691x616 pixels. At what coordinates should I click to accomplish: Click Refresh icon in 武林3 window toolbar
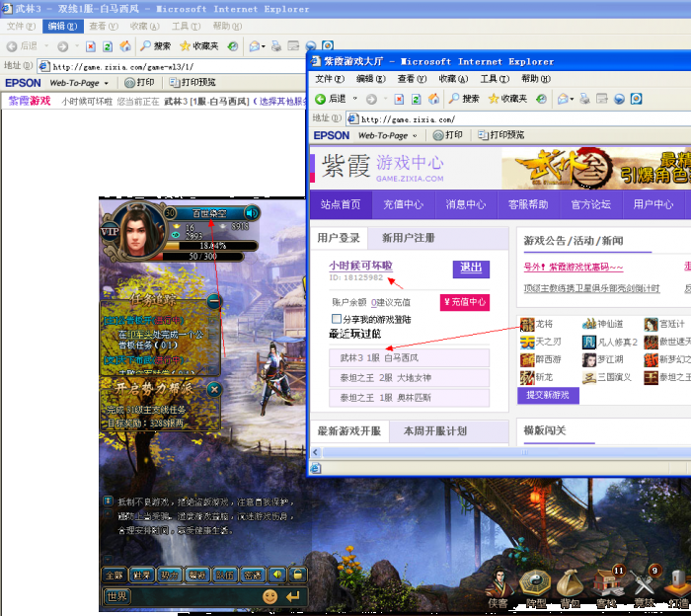pos(108,46)
